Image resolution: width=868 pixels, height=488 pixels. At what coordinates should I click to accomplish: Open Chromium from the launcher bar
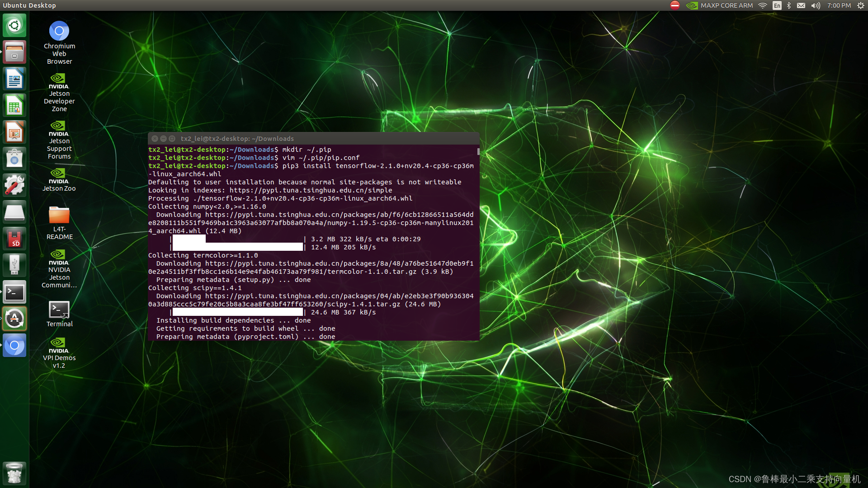pyautogui.click(x=14, y=345)
